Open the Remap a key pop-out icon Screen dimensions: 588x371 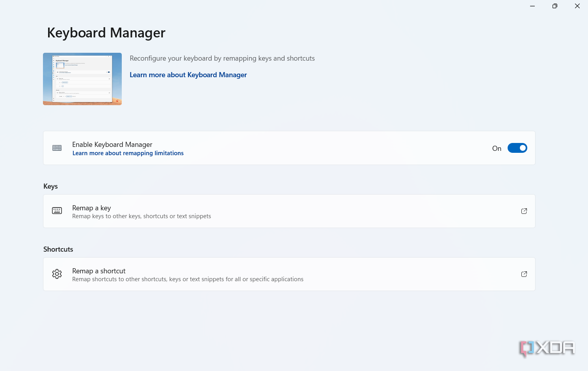click(524, 211)
